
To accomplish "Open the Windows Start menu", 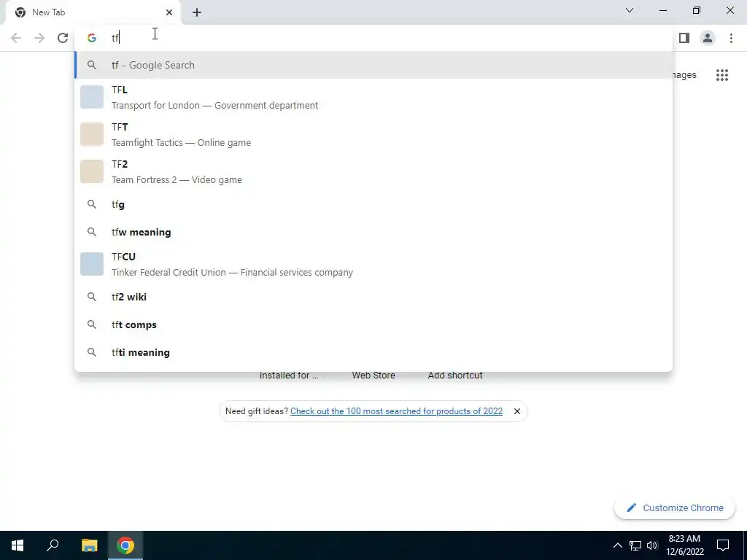I will (18, 545).
